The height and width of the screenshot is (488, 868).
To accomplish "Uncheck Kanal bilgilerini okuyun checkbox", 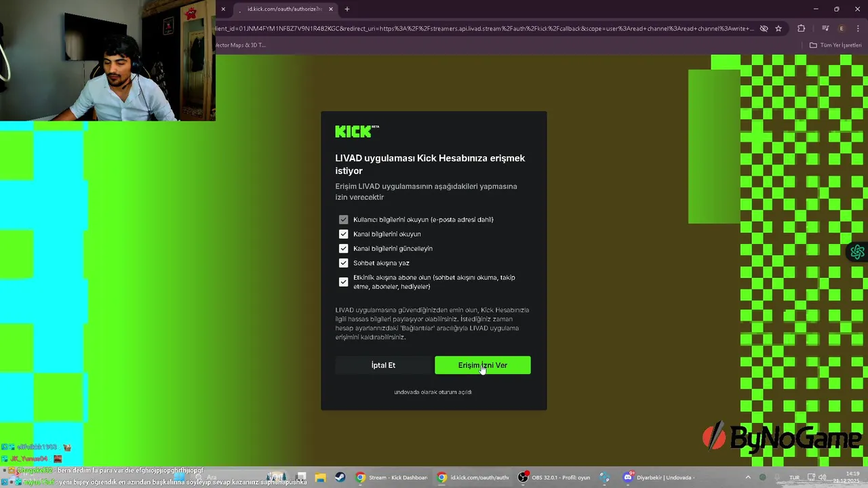I will point(343,234).
